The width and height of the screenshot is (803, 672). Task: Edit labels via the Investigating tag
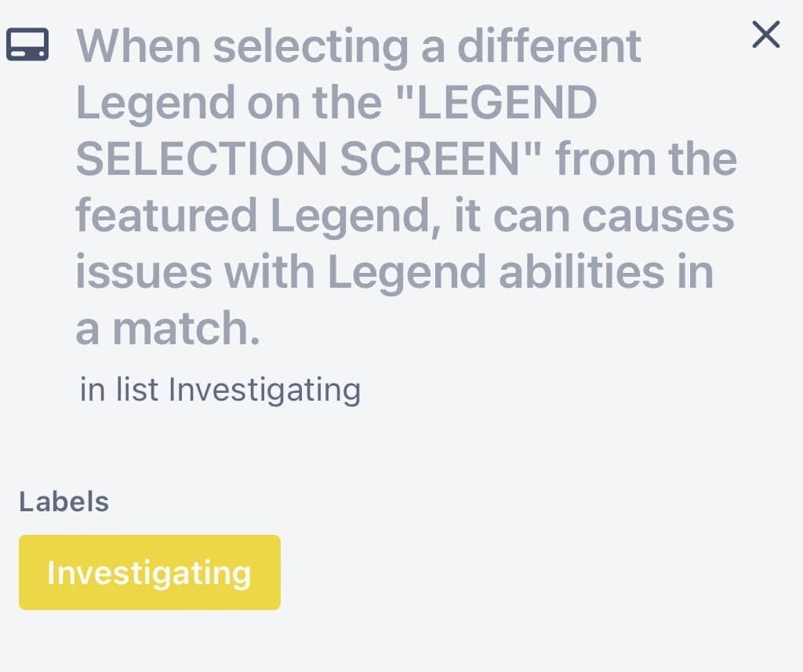(149, 572)
